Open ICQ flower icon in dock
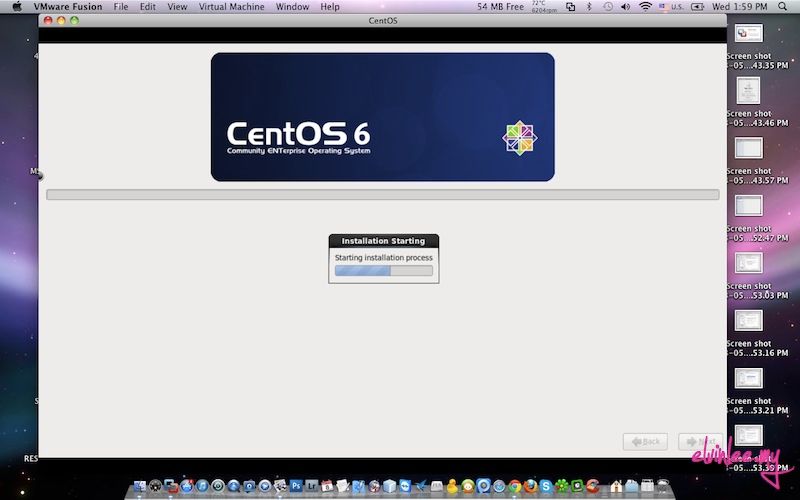Image resolution: width=800 pixels, height=500 pixels. click(x=562, y=486)
